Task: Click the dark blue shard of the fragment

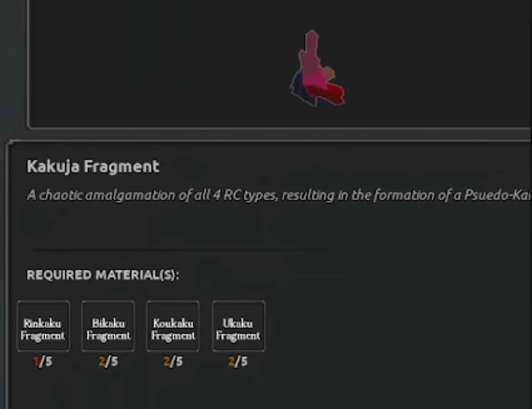Action: point(298,88)
